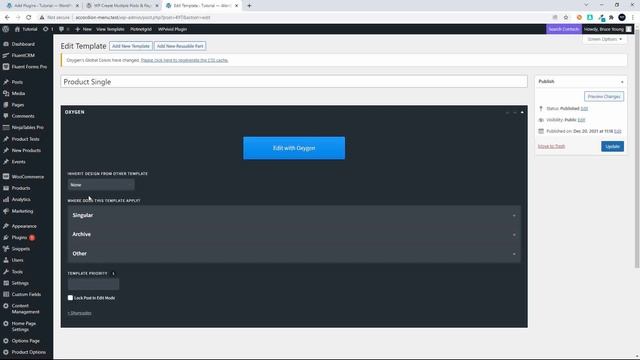Image resolution: width=640 pixels, height=360 pixels.
Task: Click Add New Reusable Part button
Action: [180, 46]
